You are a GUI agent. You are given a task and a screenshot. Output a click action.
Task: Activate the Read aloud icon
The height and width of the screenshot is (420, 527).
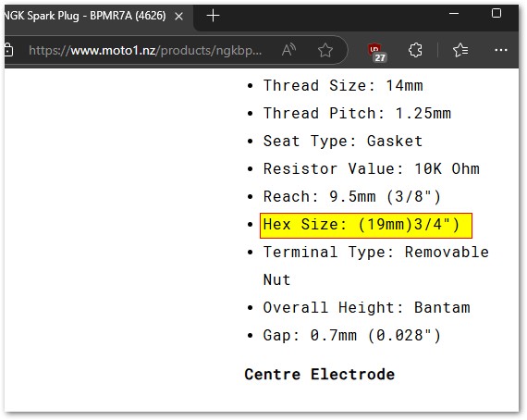pos(288,51)
